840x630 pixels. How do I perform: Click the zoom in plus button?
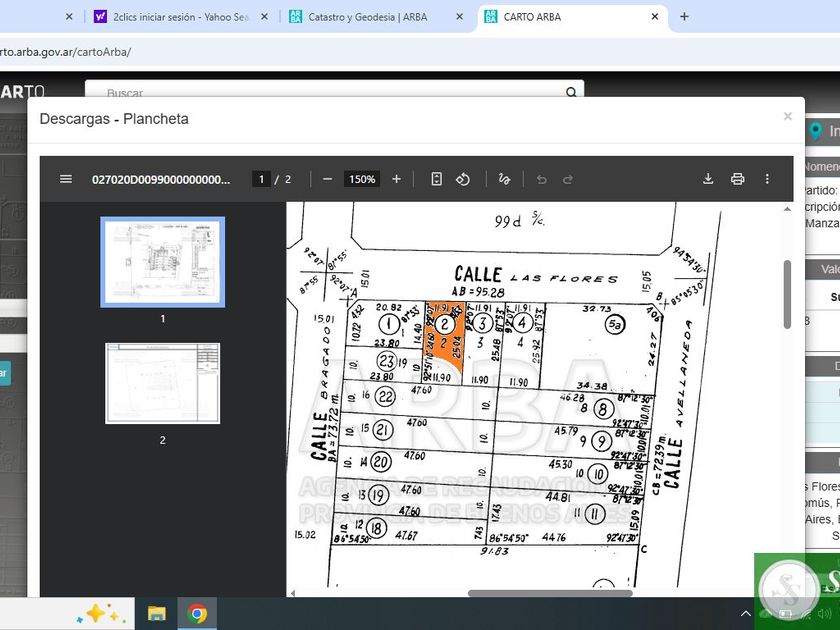[x=396, y=179]
